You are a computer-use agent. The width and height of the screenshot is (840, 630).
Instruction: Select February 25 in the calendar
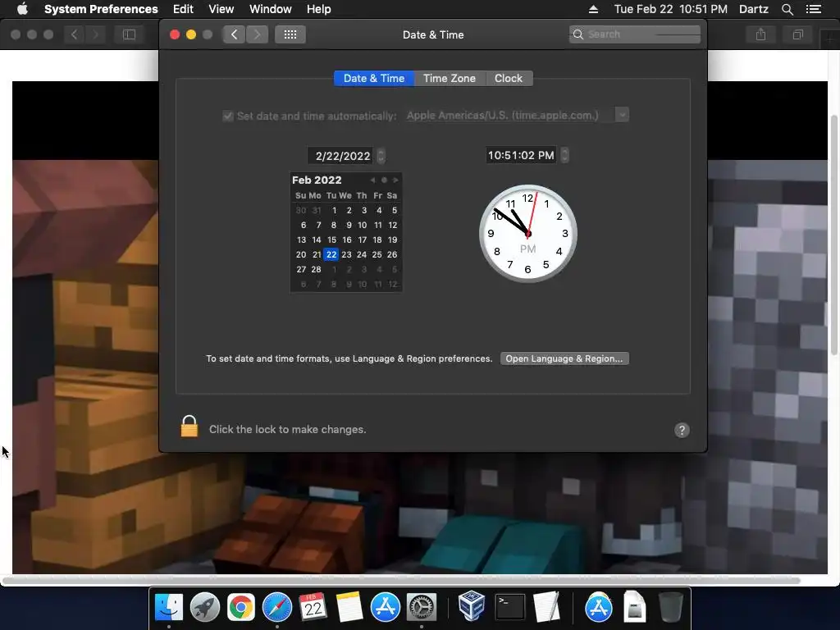pos(377,254)
